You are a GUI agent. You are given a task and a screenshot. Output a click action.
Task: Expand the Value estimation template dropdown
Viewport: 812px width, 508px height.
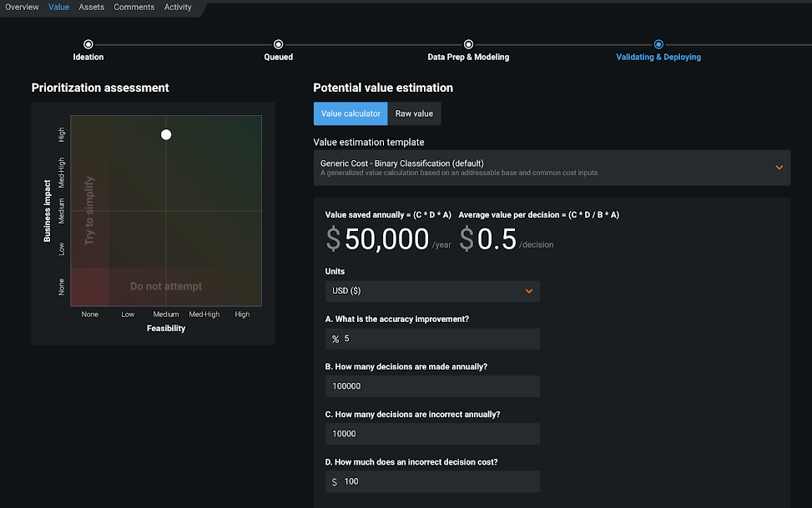(551, 168)
